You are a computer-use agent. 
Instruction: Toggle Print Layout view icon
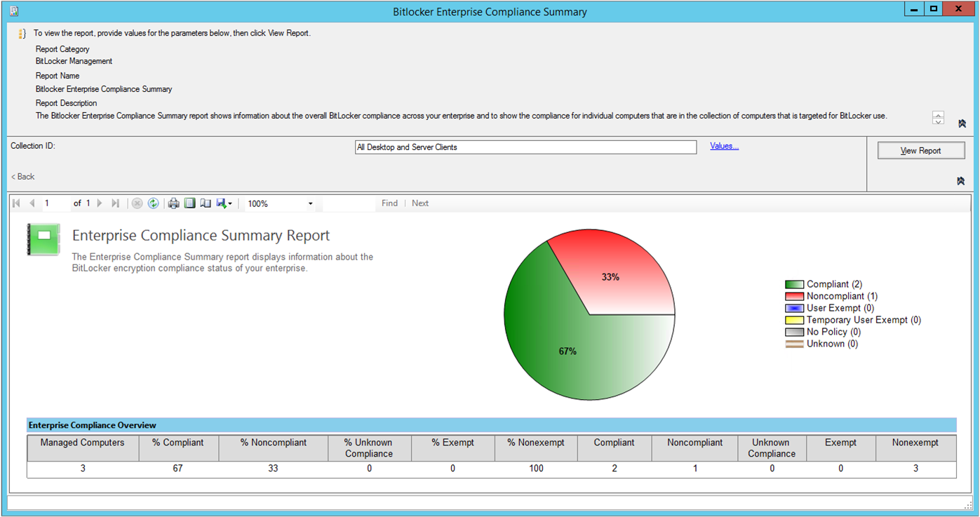[189, 203]
